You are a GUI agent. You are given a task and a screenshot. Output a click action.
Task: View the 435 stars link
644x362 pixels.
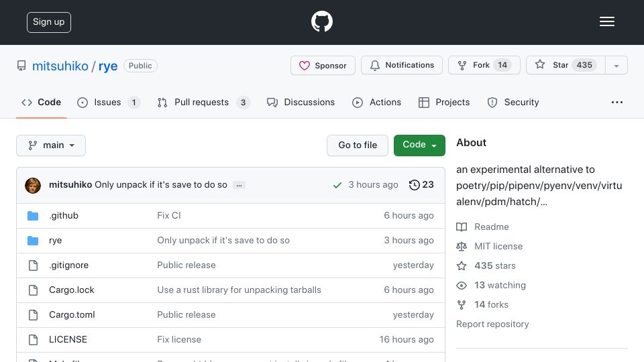[495, 265]
